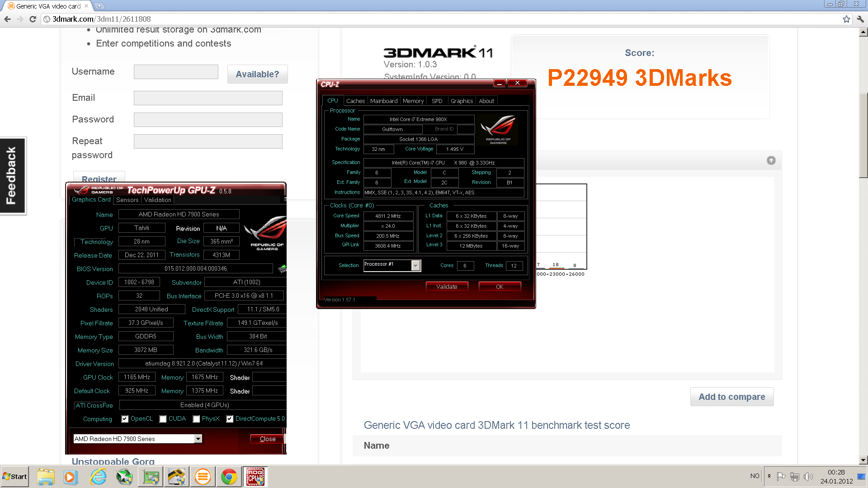Open the Feedback side tab
868x488 pixels.
(x=13, y=175)
